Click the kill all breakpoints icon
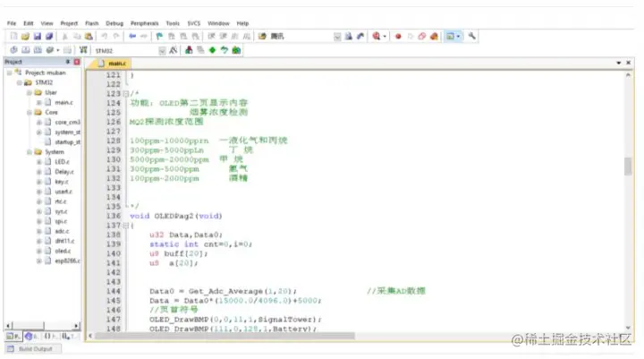 (434, 36)
